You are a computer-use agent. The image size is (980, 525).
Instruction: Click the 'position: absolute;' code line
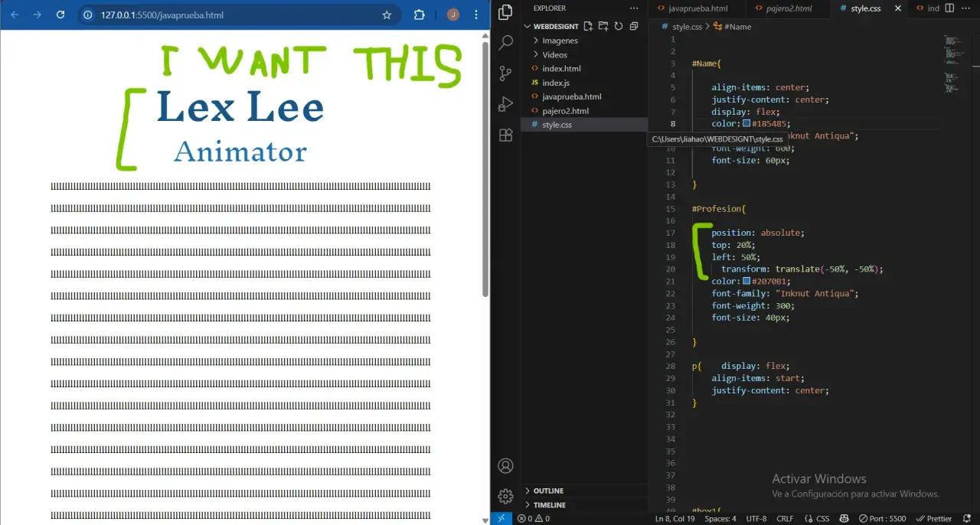(758, 233)
